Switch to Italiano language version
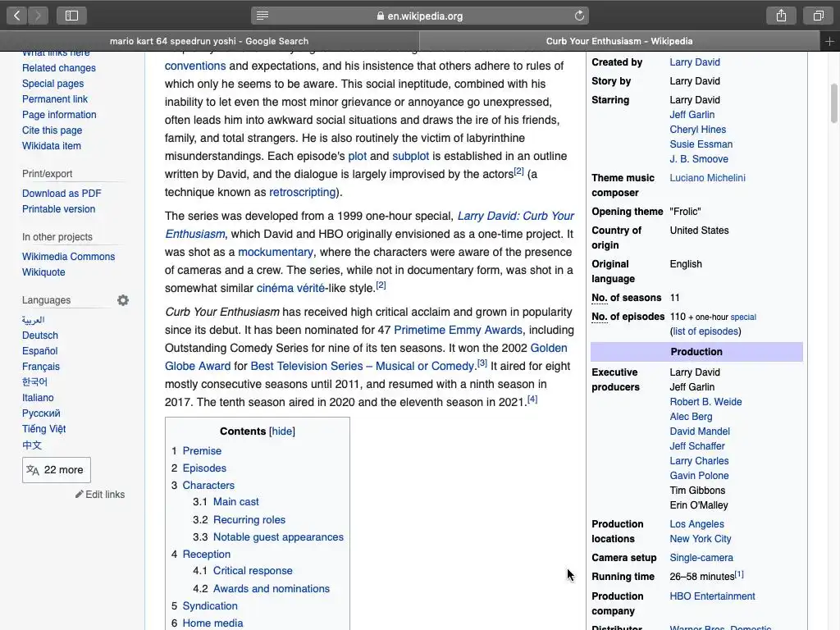This screenshot has width=840, height=630. pos(38,398)
